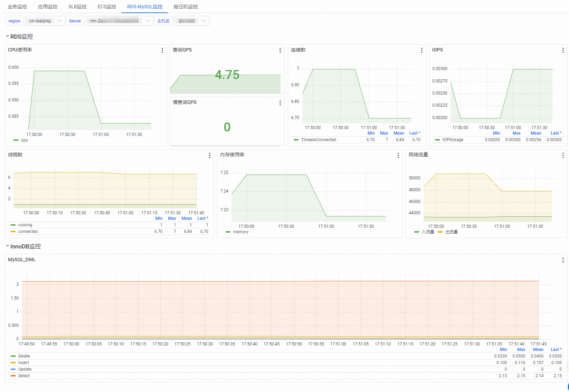Click the 连接数 panel title
Image resolution: width=569 pixels, height=392 pixels.
(x=298, y=50)
